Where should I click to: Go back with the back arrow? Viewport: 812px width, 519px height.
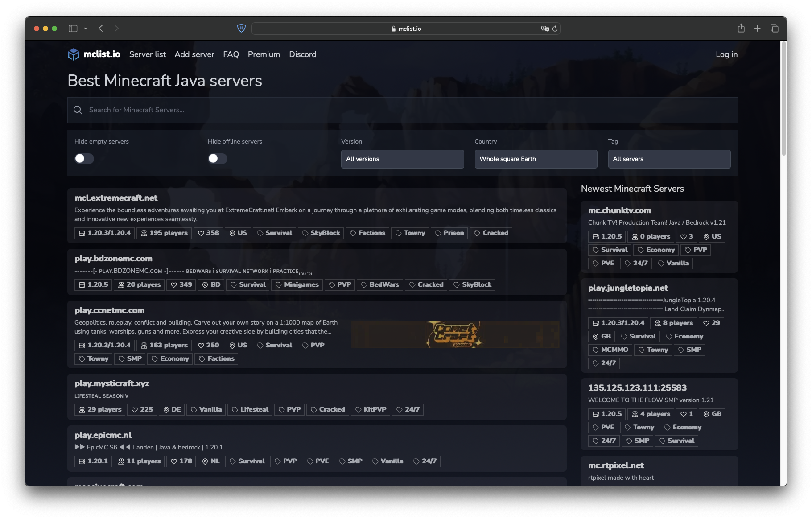click(x=101, y=29)
